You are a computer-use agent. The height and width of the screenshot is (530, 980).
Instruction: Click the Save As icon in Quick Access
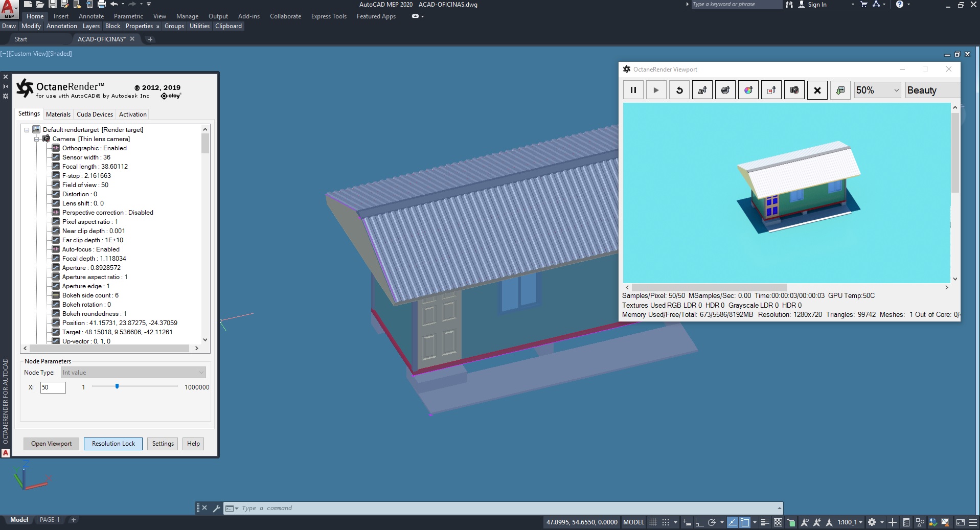point(65,5)
